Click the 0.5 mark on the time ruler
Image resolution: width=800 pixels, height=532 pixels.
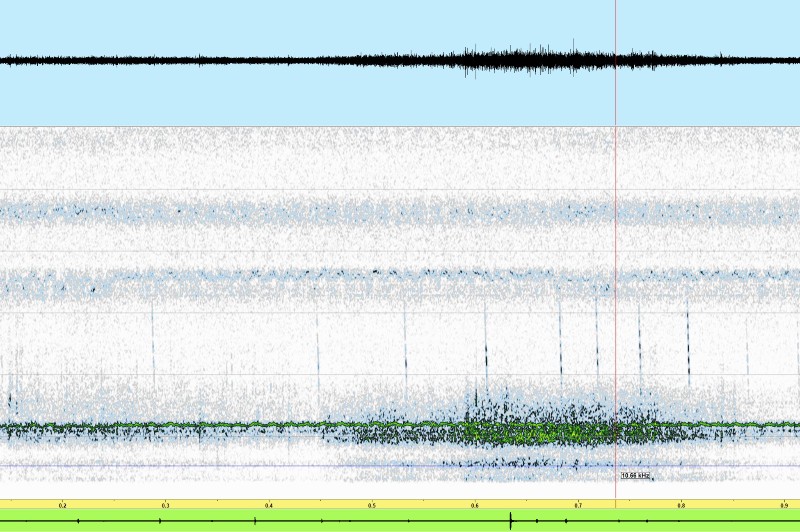pos(372,506)
